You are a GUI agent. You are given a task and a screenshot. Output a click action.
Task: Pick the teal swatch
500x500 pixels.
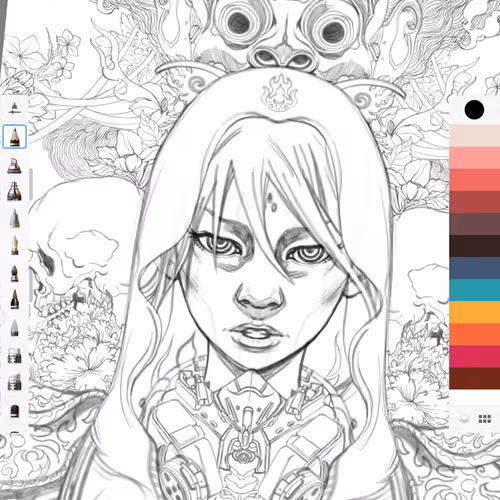475,290
